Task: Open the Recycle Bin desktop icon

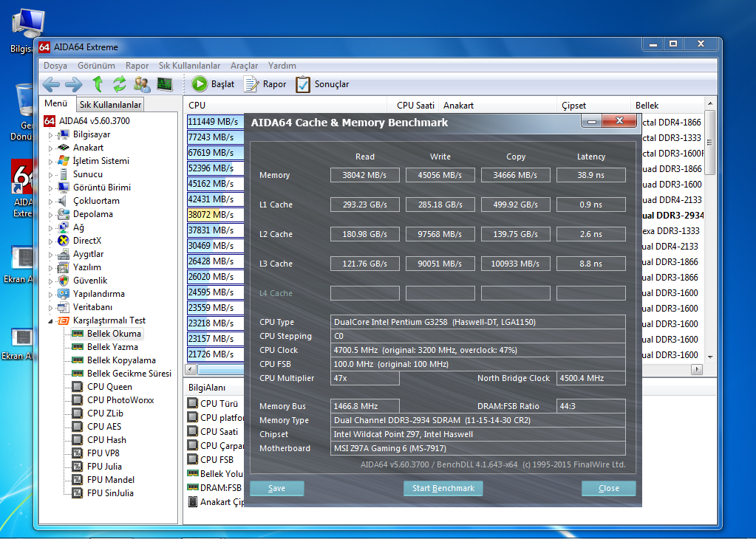Action: coord(22,112)
